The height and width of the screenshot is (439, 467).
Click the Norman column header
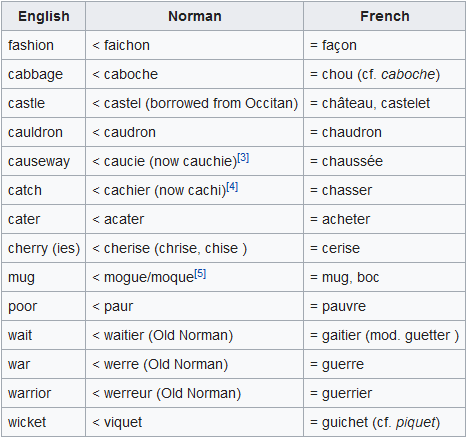click(195, 16)
